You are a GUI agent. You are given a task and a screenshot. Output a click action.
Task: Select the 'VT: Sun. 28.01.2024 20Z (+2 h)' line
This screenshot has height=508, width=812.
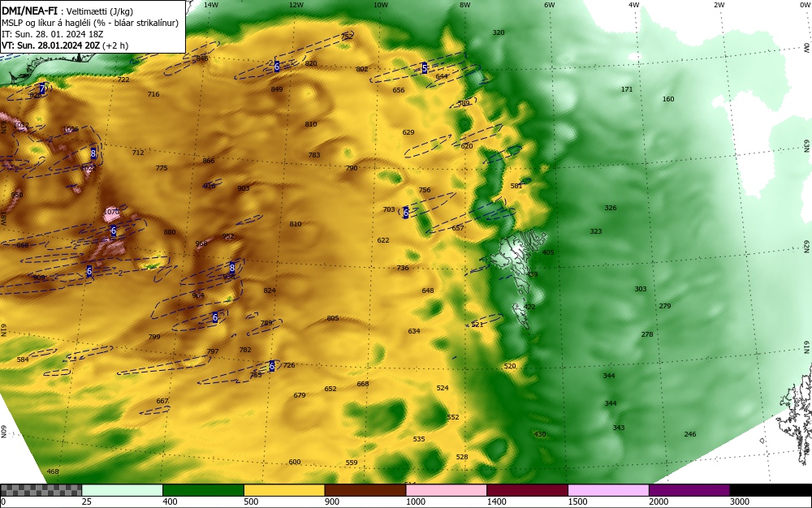coord(65,45)
